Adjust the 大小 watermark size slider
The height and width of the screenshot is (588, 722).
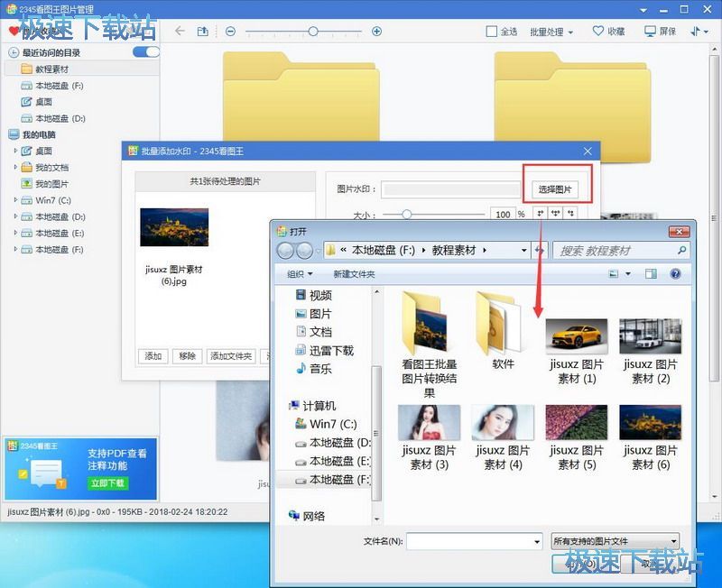click(x=406, y=214)
